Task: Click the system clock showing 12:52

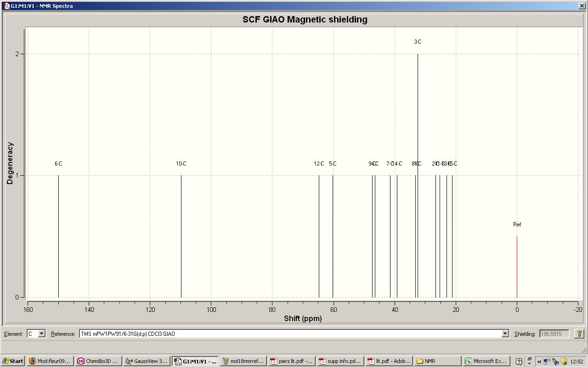Action: [x=577, y=362]
